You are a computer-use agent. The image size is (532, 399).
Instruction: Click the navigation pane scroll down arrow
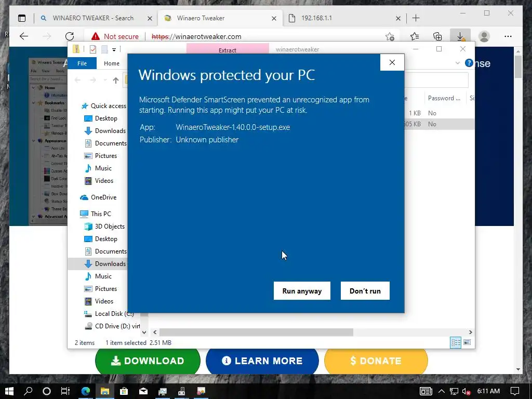coord(144,332)
